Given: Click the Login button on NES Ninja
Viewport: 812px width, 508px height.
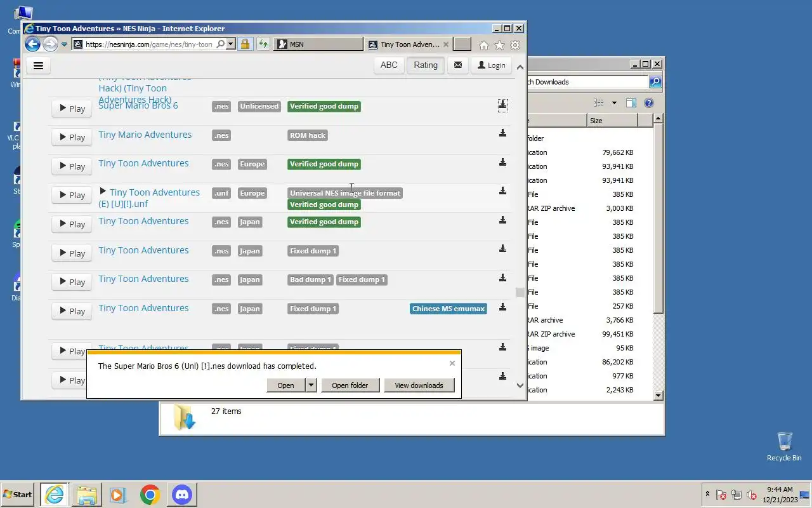Looking at the screenshot, I should 492,65.
